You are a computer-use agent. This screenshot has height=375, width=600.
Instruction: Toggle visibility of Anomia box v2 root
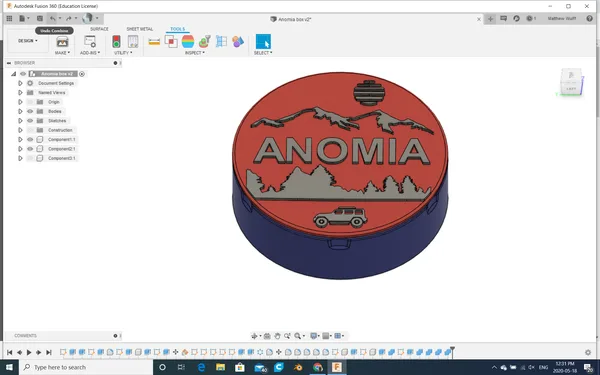(23, 74)
